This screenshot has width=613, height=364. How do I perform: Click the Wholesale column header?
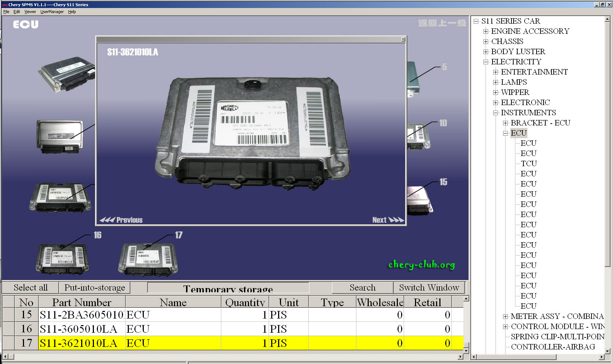pos(380,302)
